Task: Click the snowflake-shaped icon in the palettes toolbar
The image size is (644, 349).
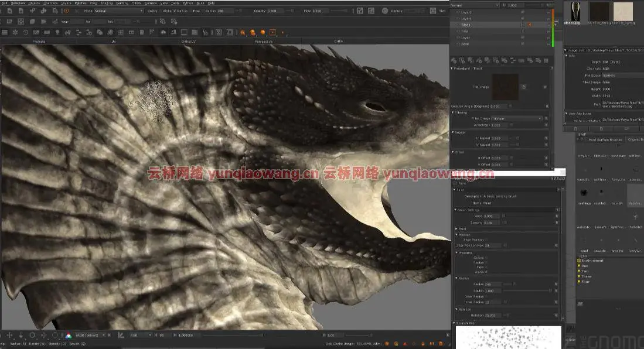Action: coord(15,32)
